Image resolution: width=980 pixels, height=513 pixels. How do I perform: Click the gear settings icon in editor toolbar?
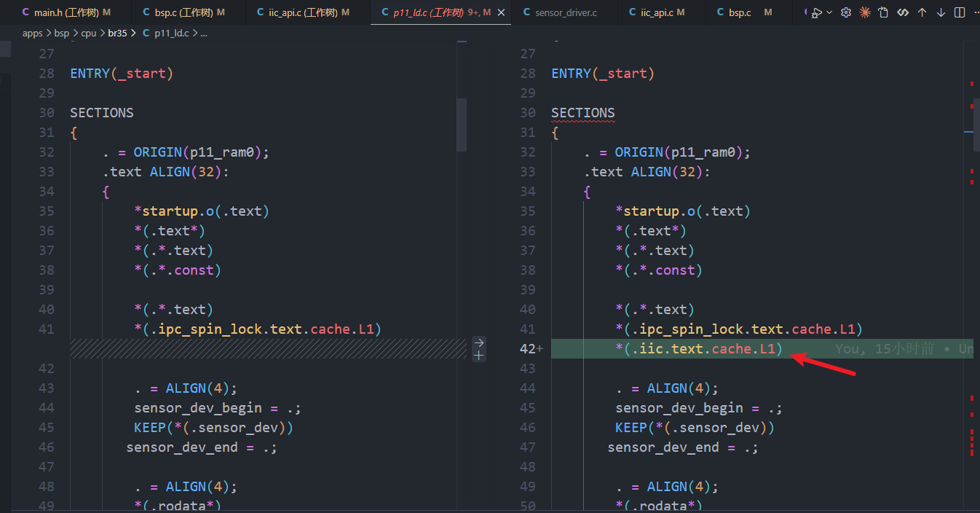tap(846, 12)
